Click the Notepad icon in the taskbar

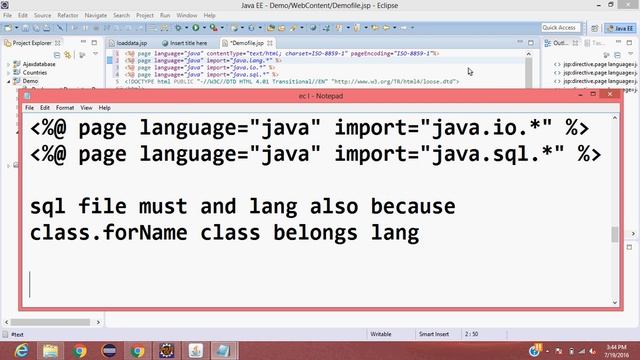click(224, 351)
